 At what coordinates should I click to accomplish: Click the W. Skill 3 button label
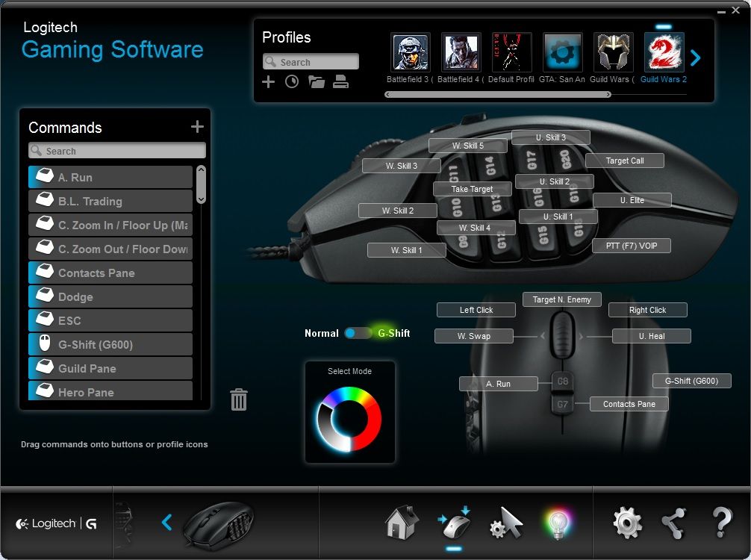pyautogui.click(x=402, y=166)
